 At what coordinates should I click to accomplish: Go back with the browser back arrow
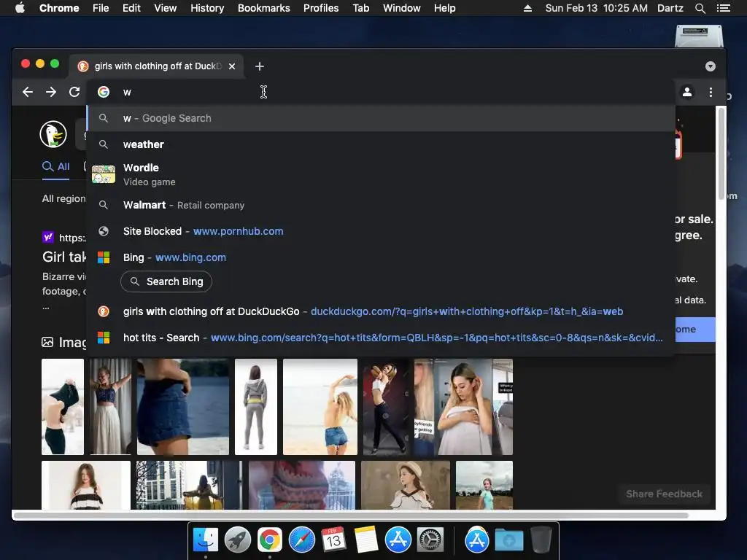(28, 92)
